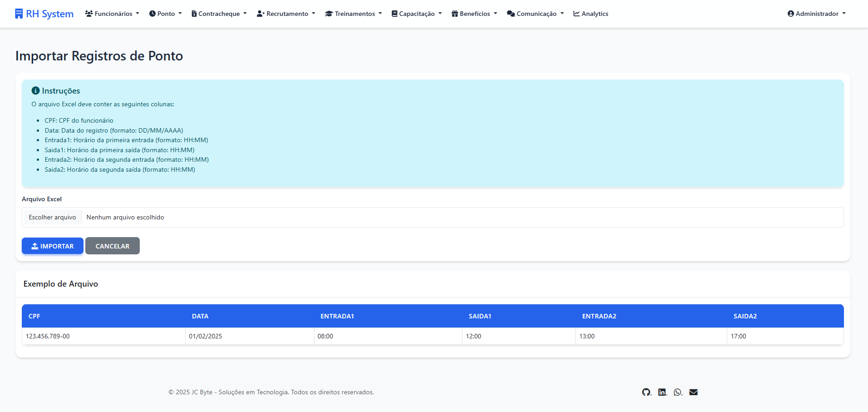868x412 pixels.
Task: Click the Administrador user avatar icon
Action: (x=791, y=14)
